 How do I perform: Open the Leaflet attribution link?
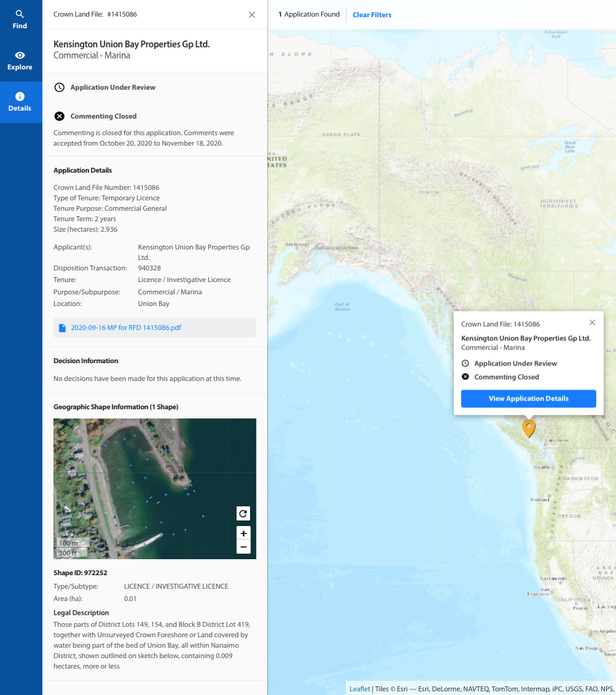click(x=360, y=689)
